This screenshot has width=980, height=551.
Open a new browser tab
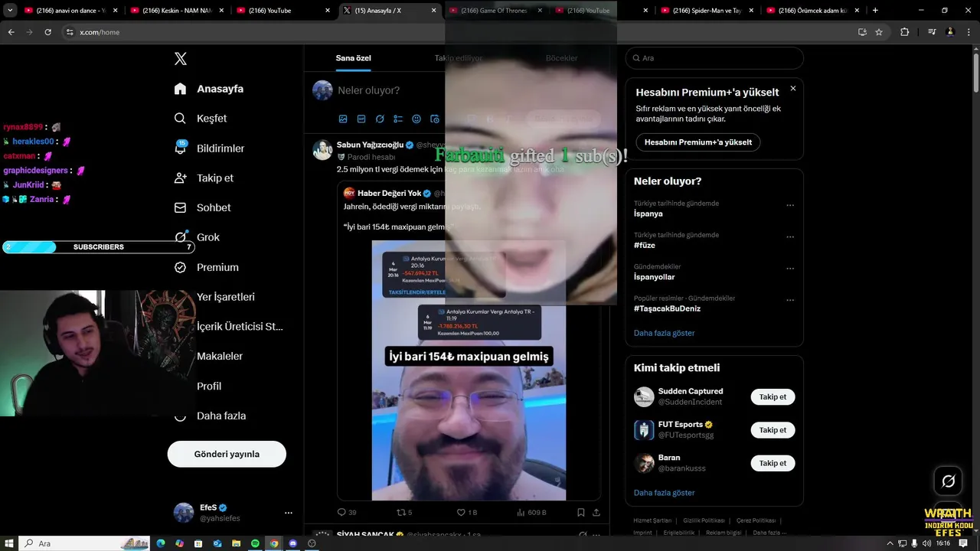coord(875,11)
